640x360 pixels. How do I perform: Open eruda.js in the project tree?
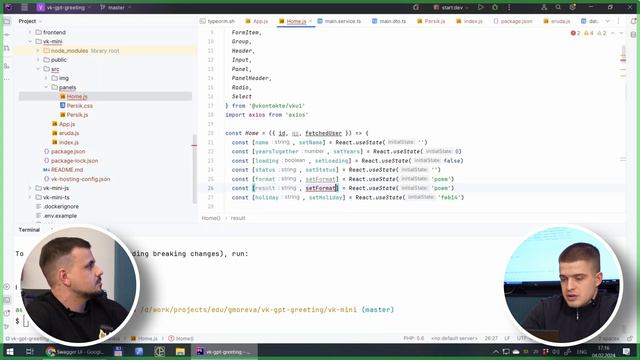69,133
